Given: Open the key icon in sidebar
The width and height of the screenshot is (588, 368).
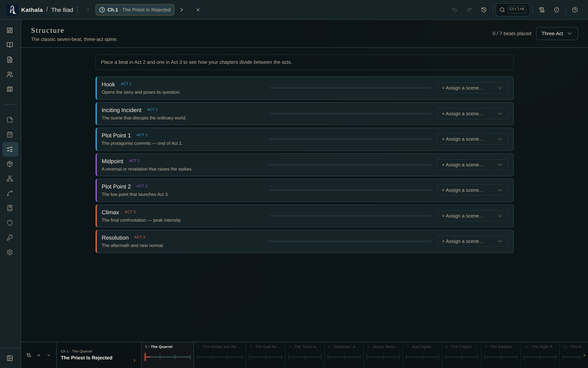Looking at the screenshot, I should tap(10, 238).
